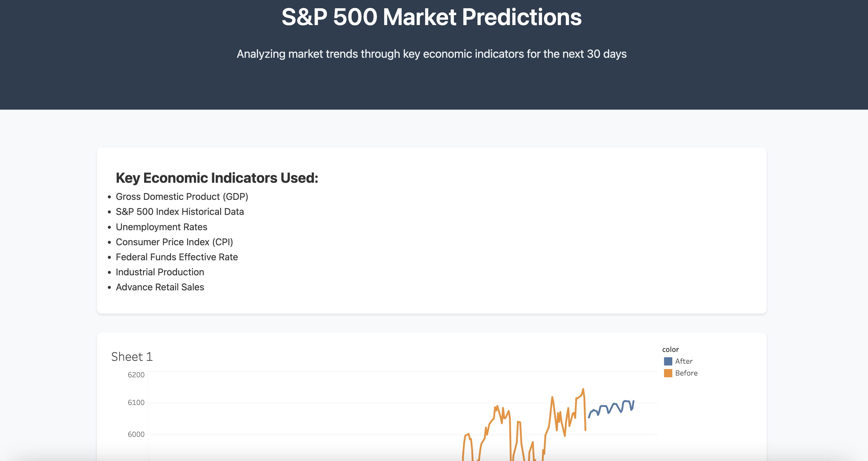This screenshot has height=461, width=868.
Task: Select the Gross Domestic Product (GDP) item
Action: click(182, 197)
